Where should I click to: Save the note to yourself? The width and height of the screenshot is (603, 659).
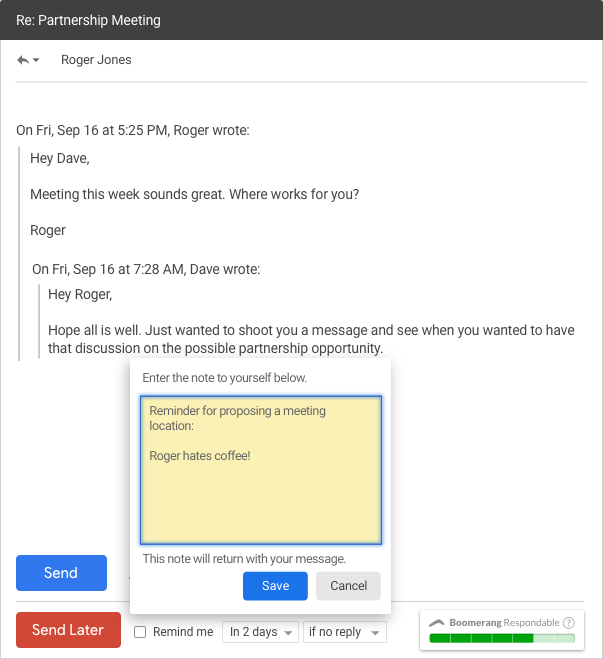click(x=275, y=586)
